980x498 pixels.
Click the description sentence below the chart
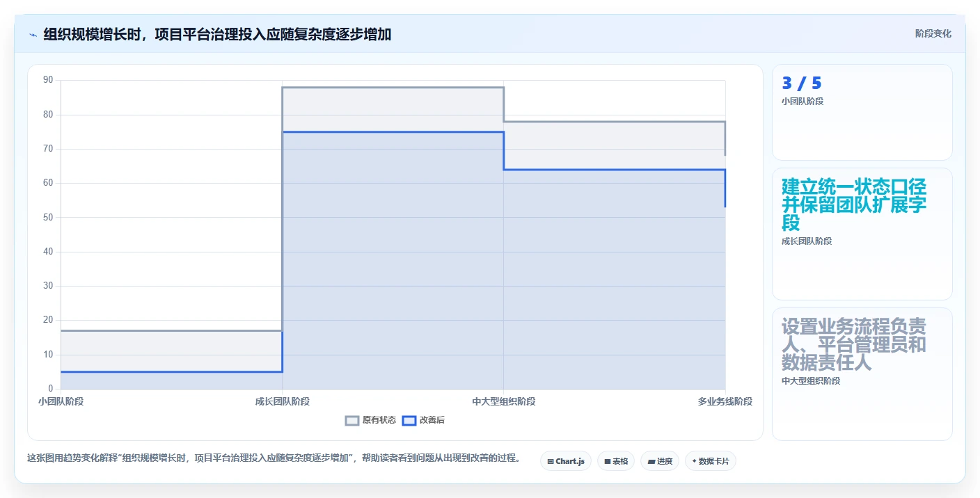(274, 458)
